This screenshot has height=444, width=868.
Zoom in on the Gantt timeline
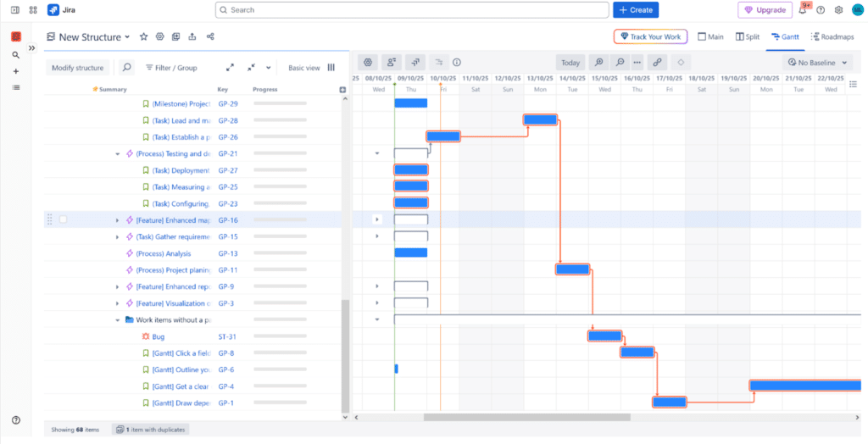click(599, 63)
